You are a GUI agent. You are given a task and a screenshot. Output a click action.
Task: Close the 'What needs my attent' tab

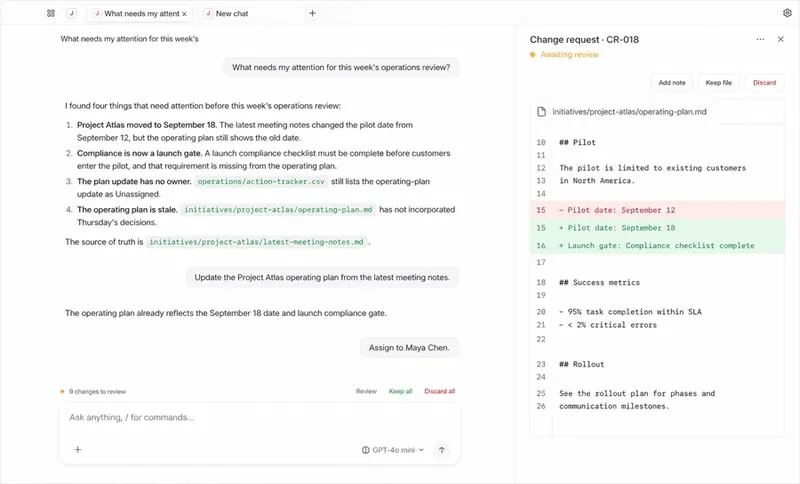[x=184, y=14]
